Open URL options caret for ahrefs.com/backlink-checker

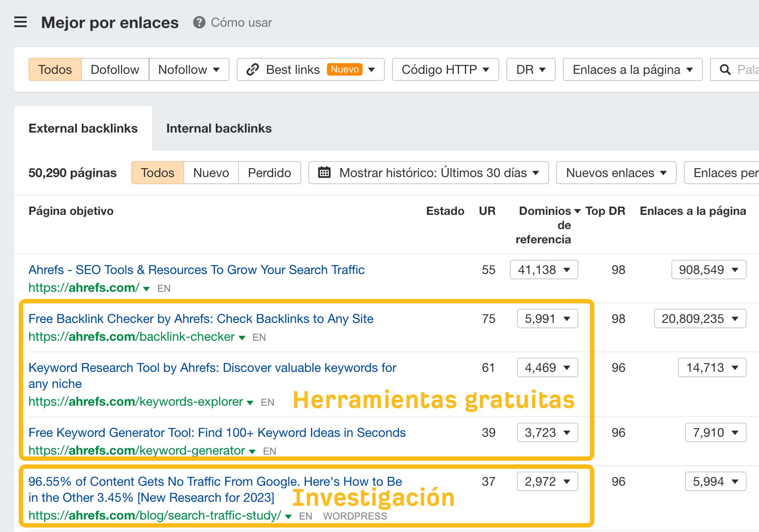tap(241, 337)
